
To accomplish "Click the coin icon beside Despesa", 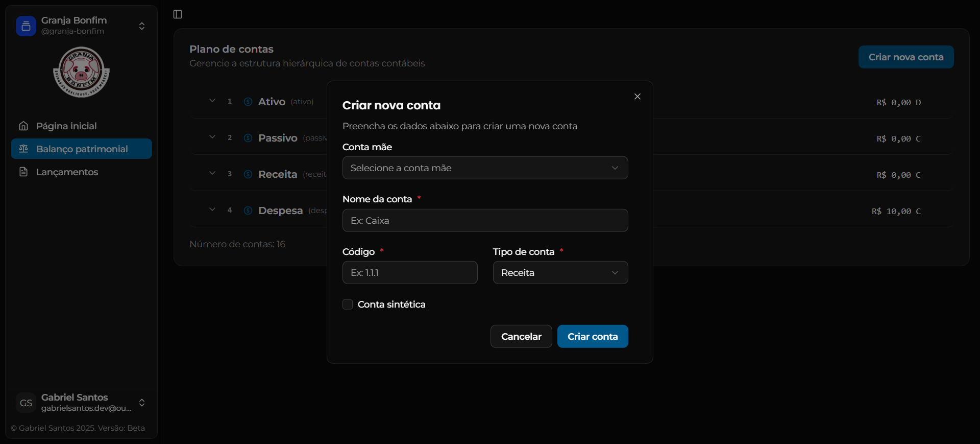I will 248,211.
